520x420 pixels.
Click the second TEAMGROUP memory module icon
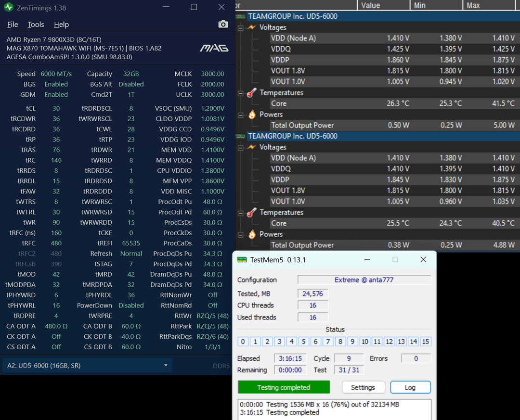pyautogui.click(x=241, y=136)
